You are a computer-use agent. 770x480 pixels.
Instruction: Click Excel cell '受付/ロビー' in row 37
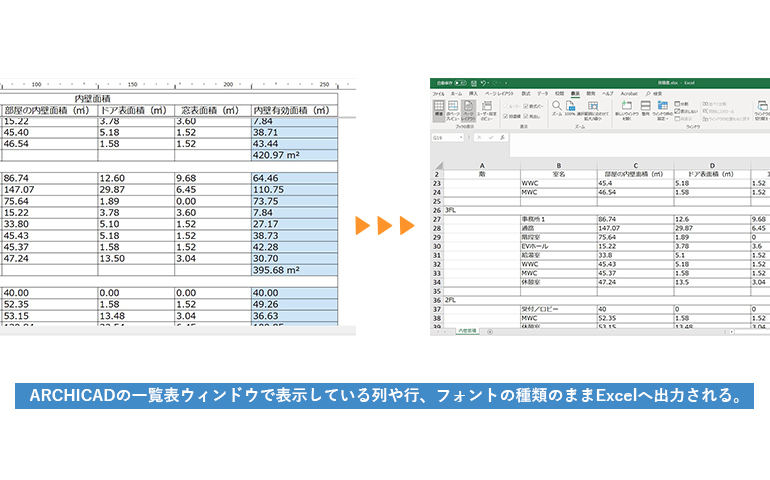click(x=559, y=309)
